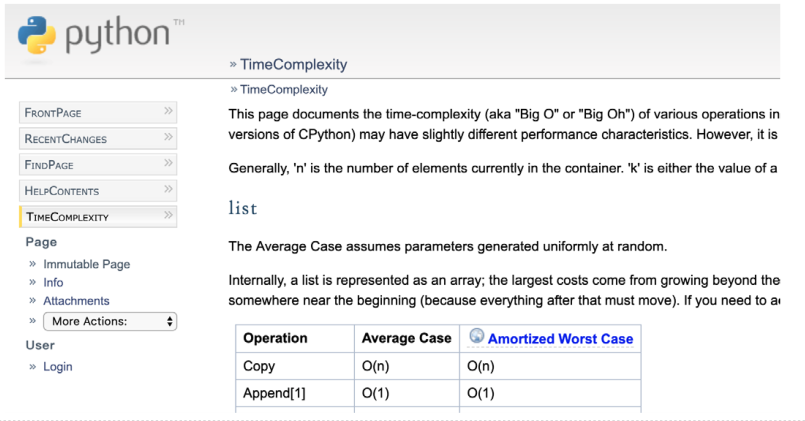Open the RecentChanges navigation item

point(98,139)
